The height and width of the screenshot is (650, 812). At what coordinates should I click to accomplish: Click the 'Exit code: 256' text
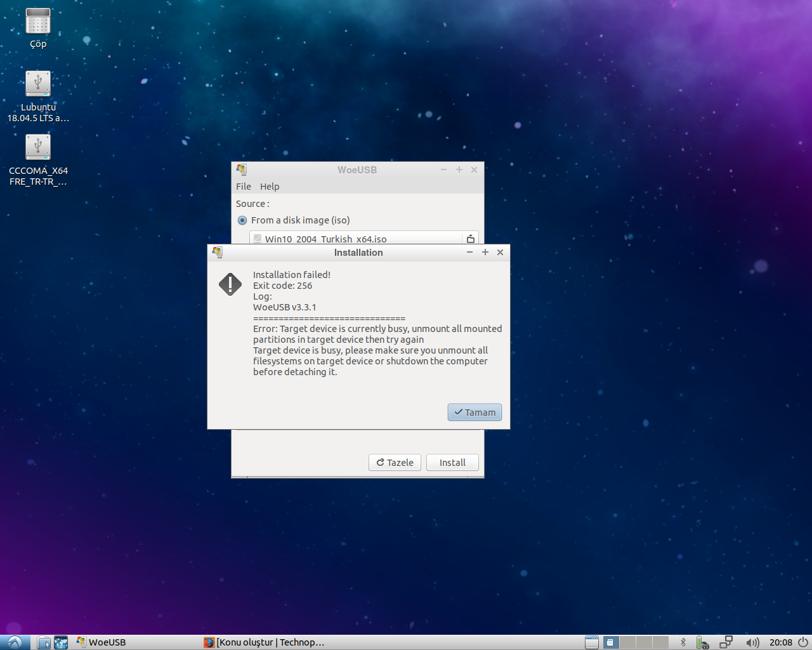pos(282,286)
